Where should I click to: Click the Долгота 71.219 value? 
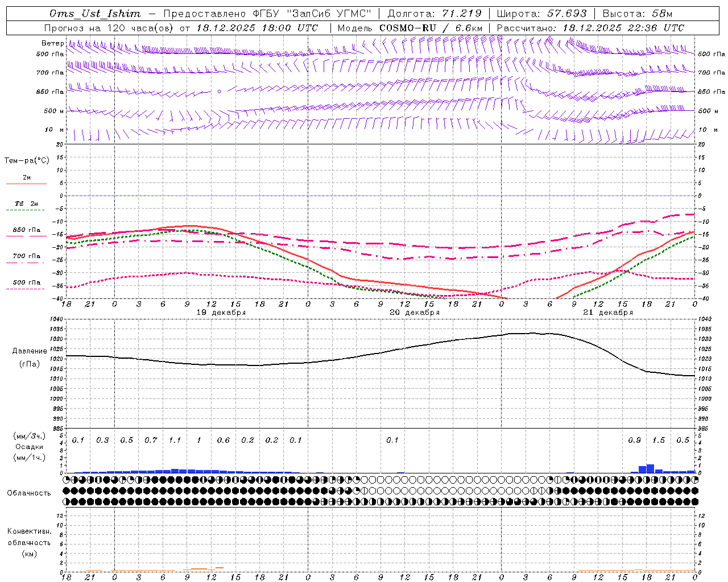[461, 14]
